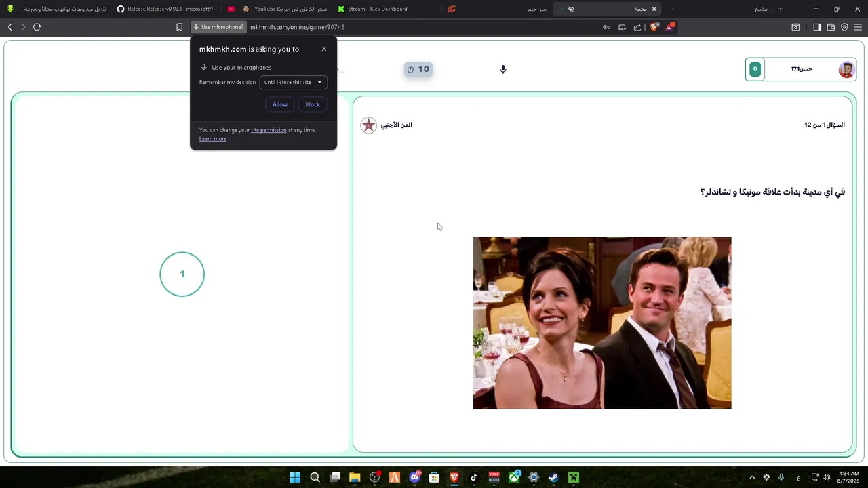This screenshot has height=488, width=868.
Task: Toggle the browser sidebar panel
Action: click(x=817, y=27)
